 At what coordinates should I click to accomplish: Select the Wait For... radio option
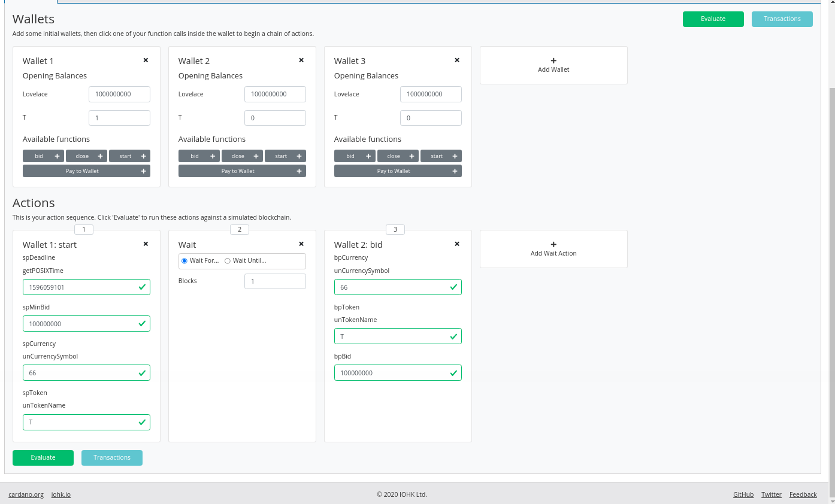click(184, 261)
